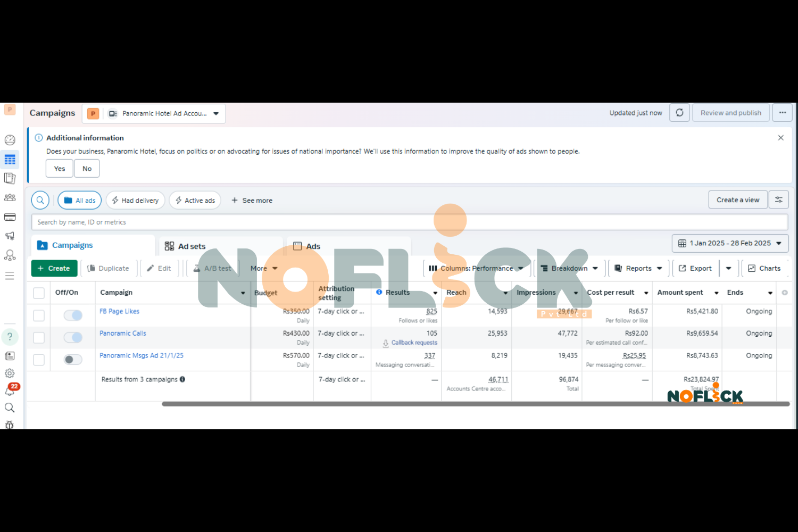Screen dimensions: 798x532
Task: Open Amount spent column dropdown arrow
Action: click(717, 293)
